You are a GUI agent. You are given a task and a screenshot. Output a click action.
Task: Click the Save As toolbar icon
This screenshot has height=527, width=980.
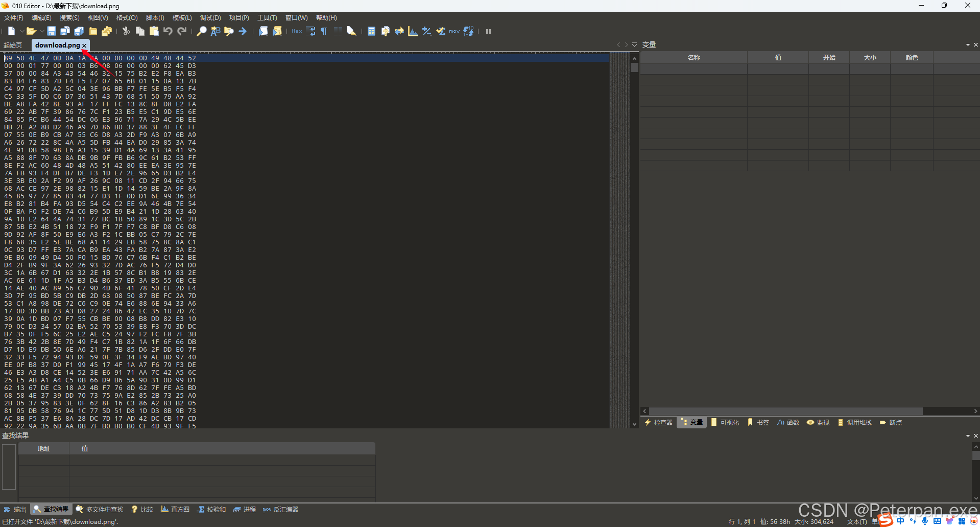coord(65,31)
